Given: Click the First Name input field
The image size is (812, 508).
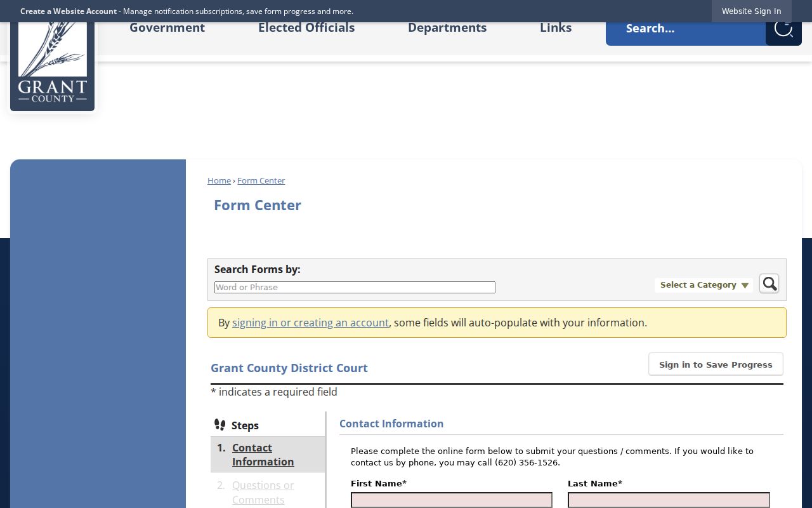Looking at the screenshot, I should pyautogui.click(x=452, y=500).
